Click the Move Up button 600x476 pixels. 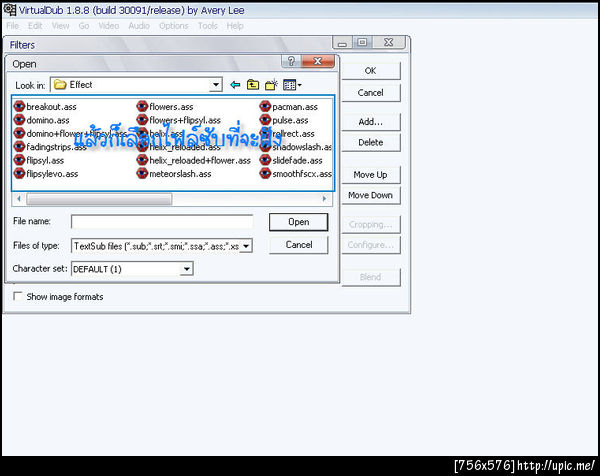click(370, 175)
